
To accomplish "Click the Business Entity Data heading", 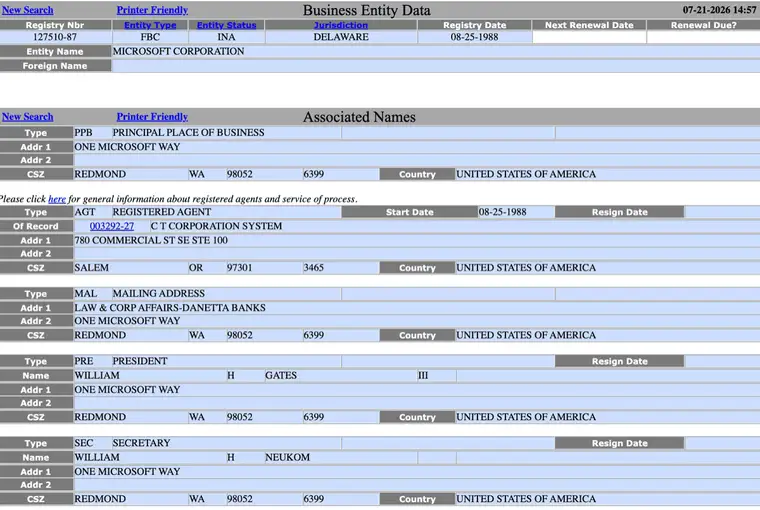I will point(366,10).
